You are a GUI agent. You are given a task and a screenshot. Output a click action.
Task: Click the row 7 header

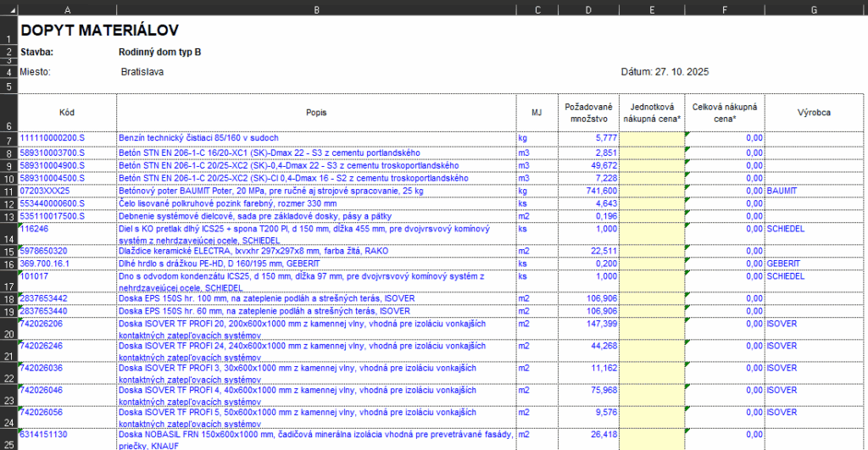pos(8,139)
